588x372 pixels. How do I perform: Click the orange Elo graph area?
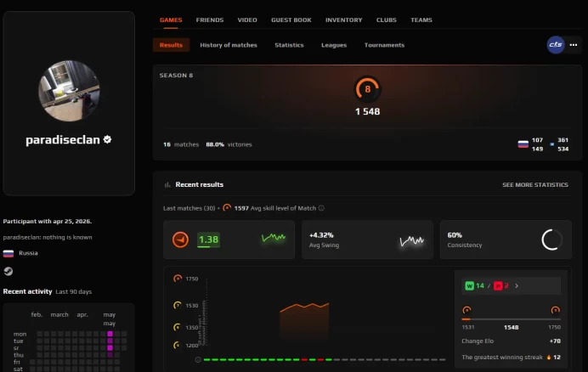[304, 321]
